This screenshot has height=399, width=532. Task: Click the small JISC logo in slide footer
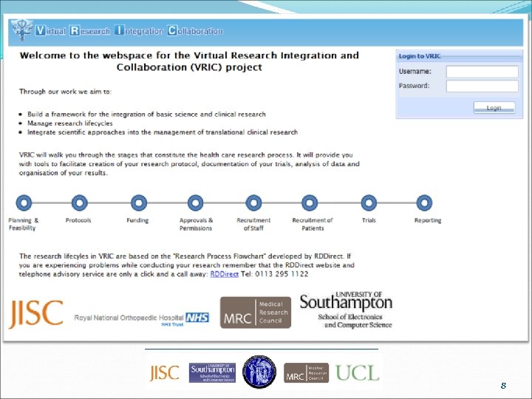pyautogui.click(x=165, y=373)
